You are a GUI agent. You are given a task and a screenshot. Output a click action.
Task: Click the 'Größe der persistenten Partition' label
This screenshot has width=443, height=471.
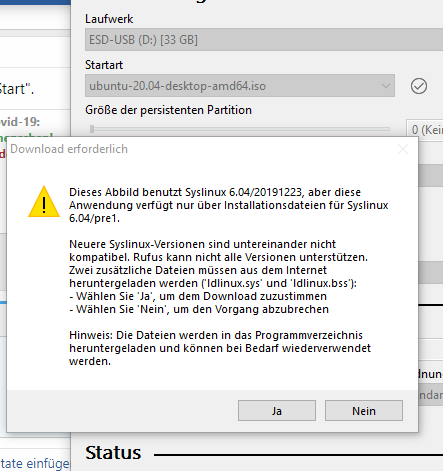(168, 110)
